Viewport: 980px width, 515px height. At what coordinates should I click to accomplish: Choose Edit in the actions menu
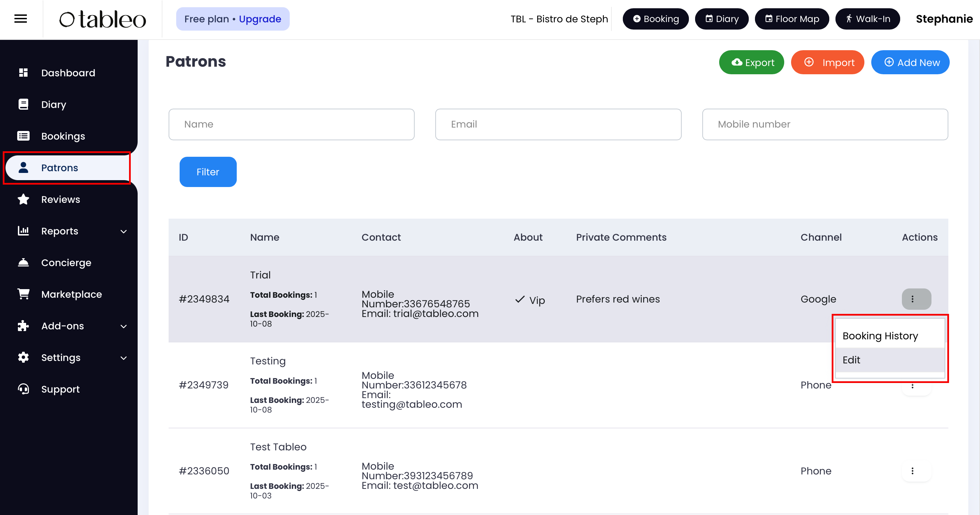pyautogui.click(x=851, y=360)
